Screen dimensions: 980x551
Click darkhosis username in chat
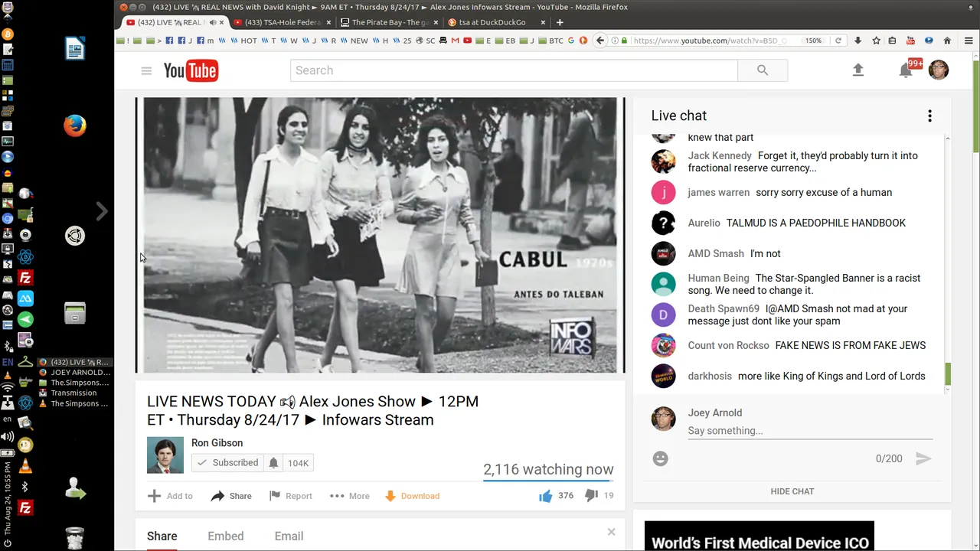point(710,376)
